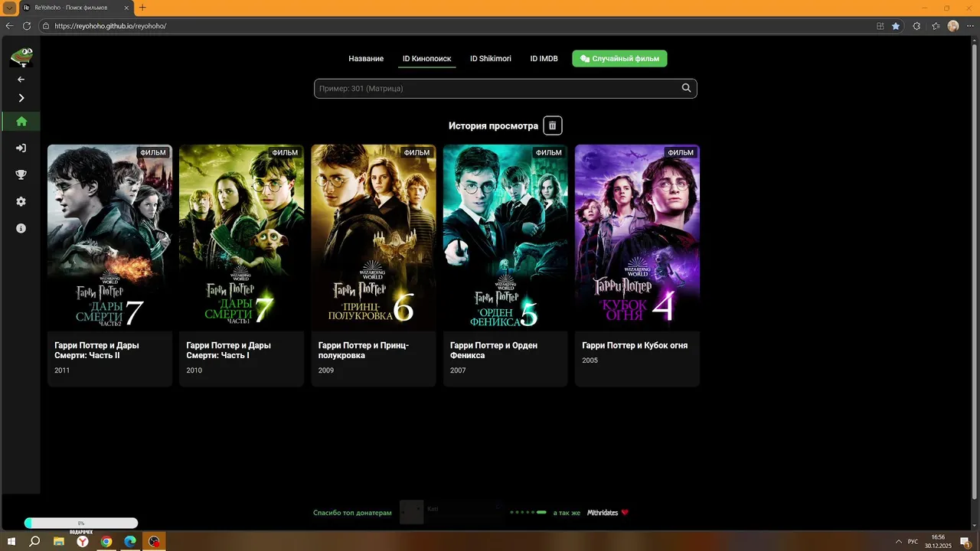Click the year 2005 text
The image size is (980, 551).
(x=590, y=360)
